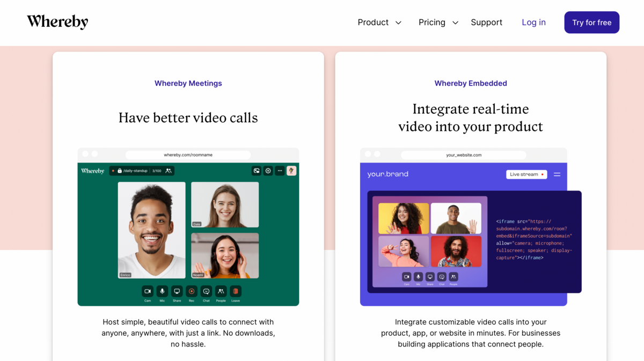Click the your_website.com address bar

pos(464,155)
